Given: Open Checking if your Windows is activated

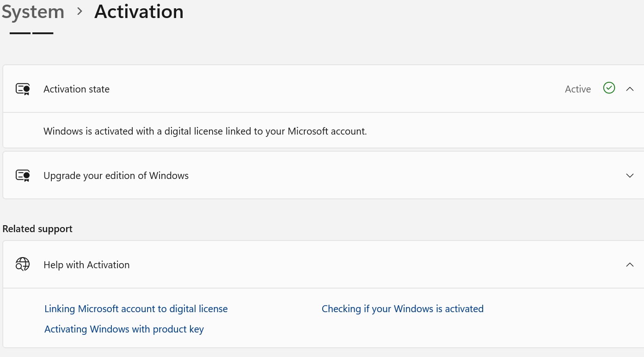Looking at the screenshot, I should (402, 308).
